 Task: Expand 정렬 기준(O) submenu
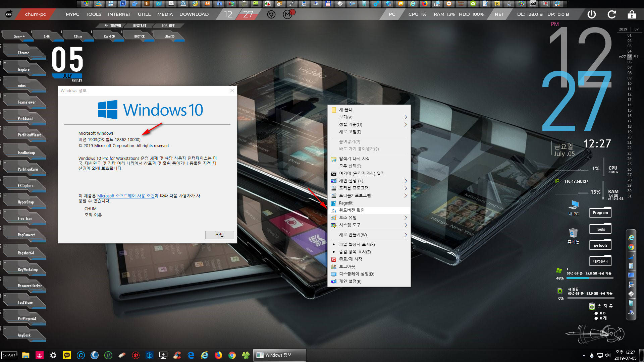[369, 124]
